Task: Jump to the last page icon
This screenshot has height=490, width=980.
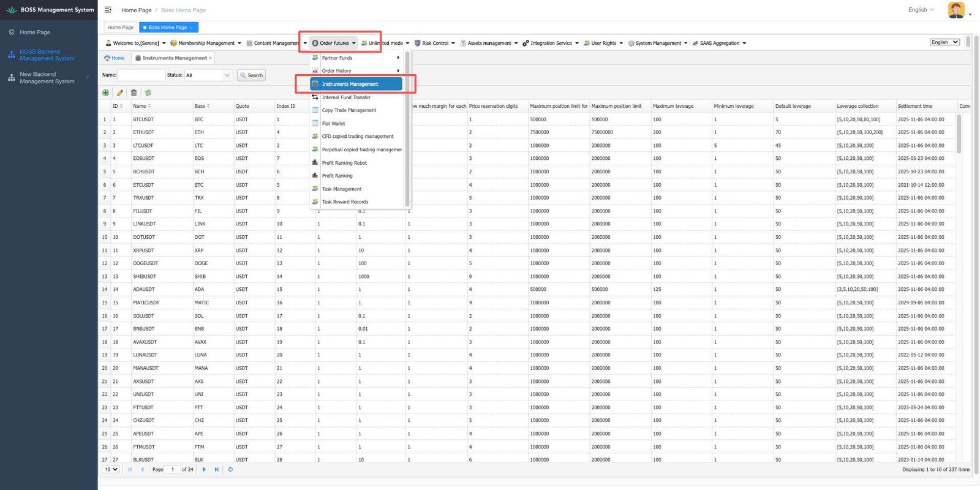Action: click(216, 470)
